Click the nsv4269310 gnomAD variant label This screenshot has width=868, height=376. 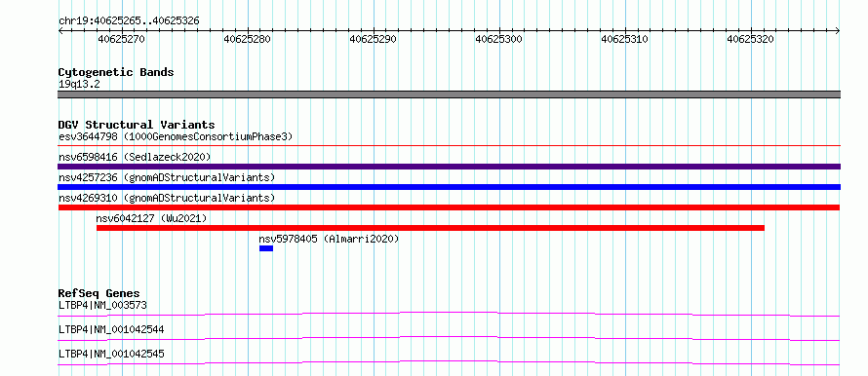pos(167,198)
